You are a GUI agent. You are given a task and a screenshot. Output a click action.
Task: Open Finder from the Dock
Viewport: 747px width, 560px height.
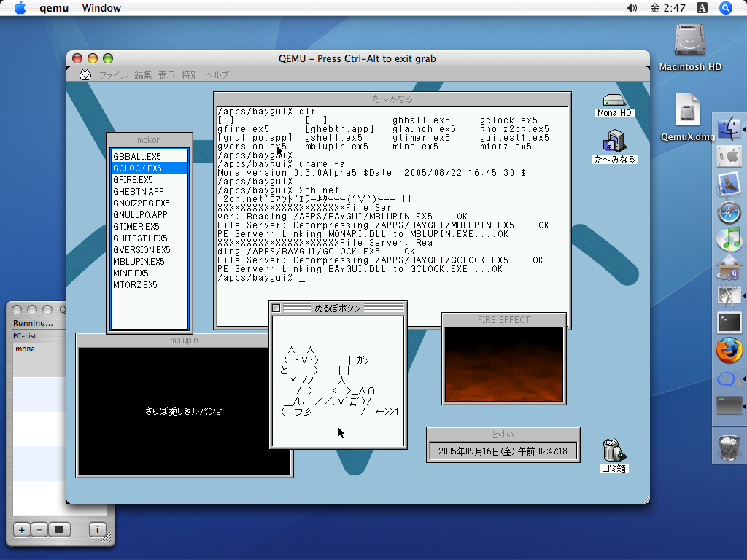729,128
